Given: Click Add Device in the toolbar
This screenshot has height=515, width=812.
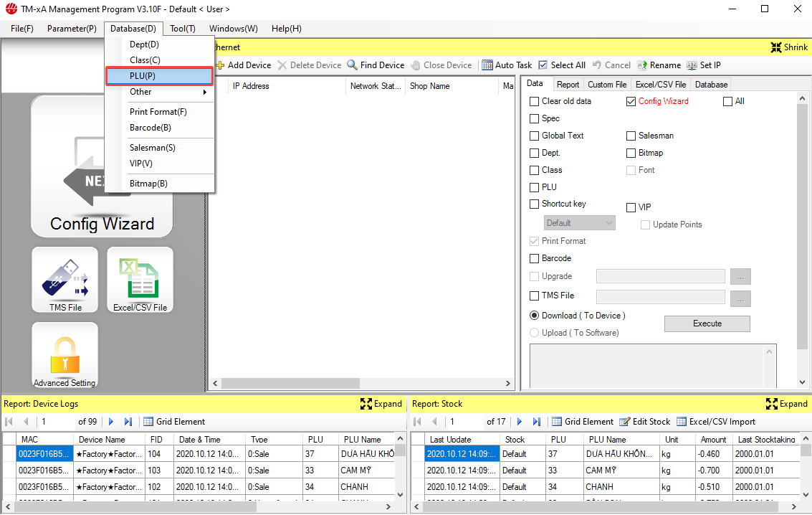Looking at the screenshot, I should coord(243,65).
